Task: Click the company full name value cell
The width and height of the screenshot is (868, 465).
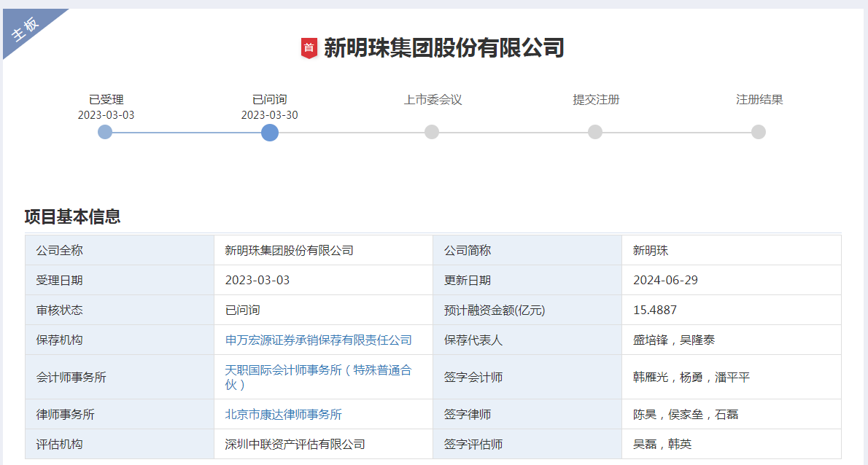Action: (x=323, y=251)
